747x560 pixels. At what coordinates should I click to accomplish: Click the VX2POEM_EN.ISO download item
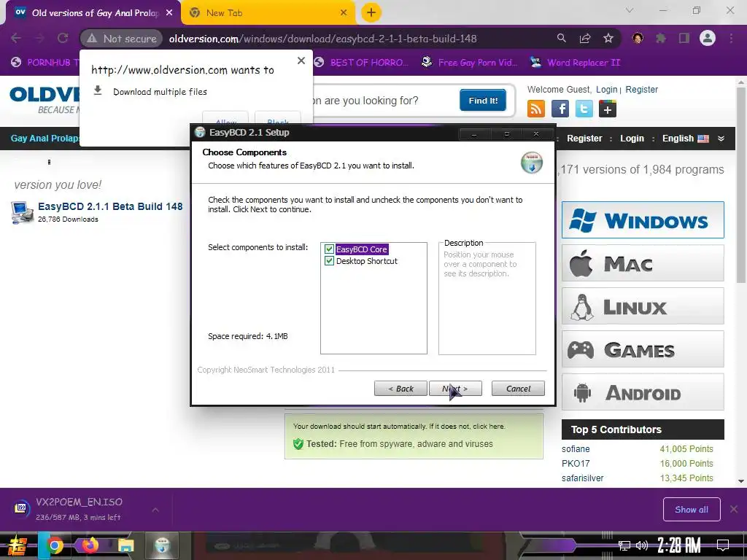tap(79, 509)
